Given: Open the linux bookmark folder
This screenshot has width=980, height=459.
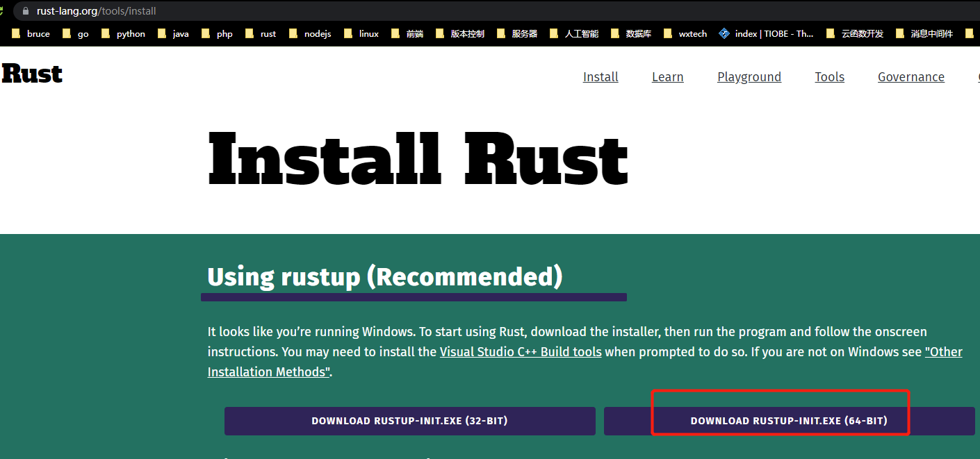Looking at the screenshot, I should (x=361, y=33).
